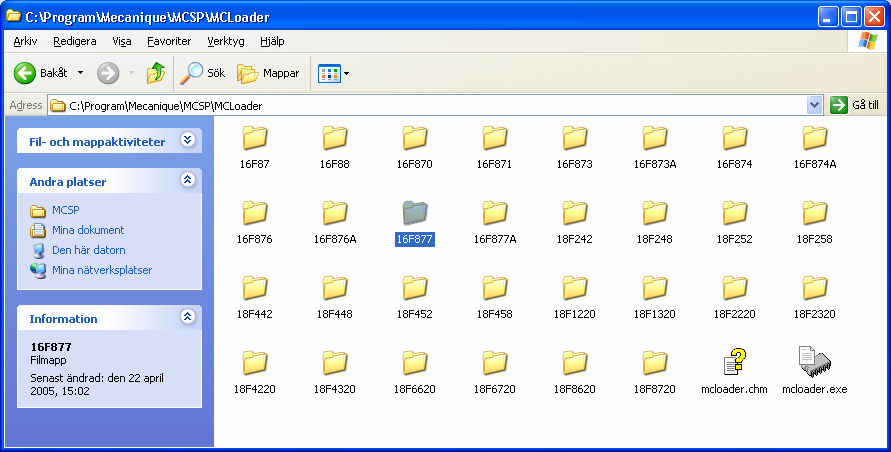Select the 16F876A folder icon
This screenshot has width=891, height=452.
335,213
